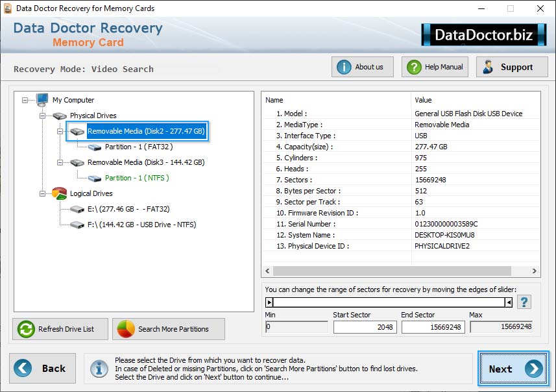Click the details table horizontal scrollbar thumb
The image size is (556, 392).
[392, 271]
